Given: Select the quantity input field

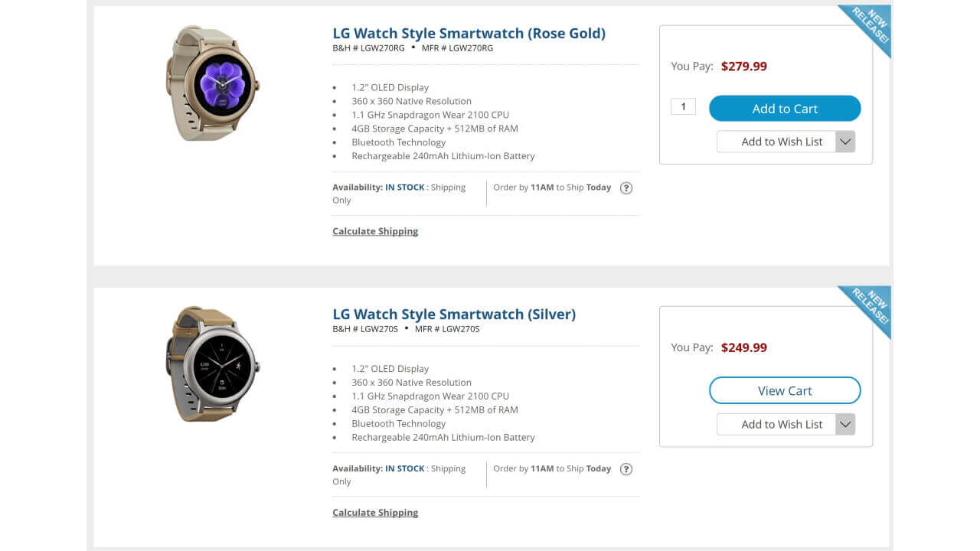Looking at the screenshot, I should 682,106.
